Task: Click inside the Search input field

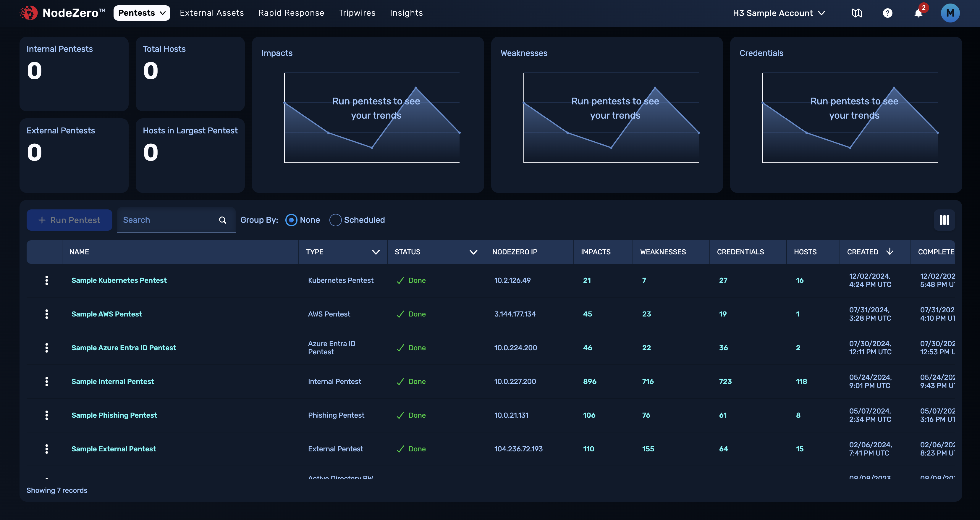Action: 164,220
